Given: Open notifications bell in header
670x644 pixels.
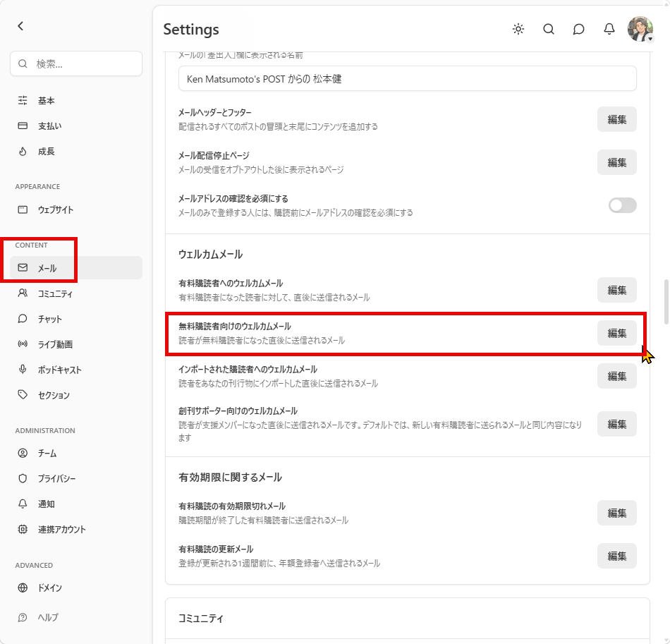Looking at the screenshot, I should point(609,29).
